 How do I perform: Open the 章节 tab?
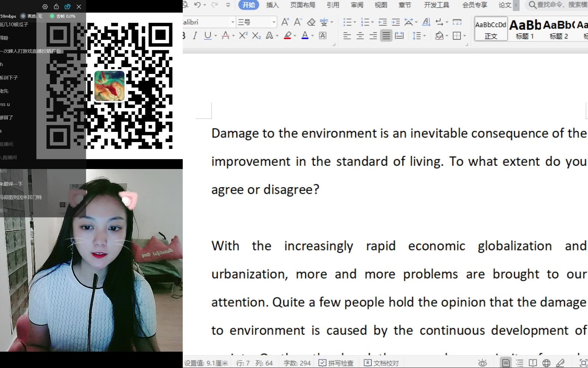coord(405,5)
